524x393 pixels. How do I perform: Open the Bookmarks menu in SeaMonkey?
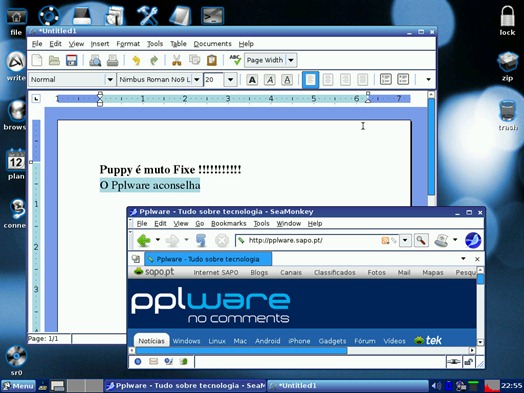tap(229, 224)
